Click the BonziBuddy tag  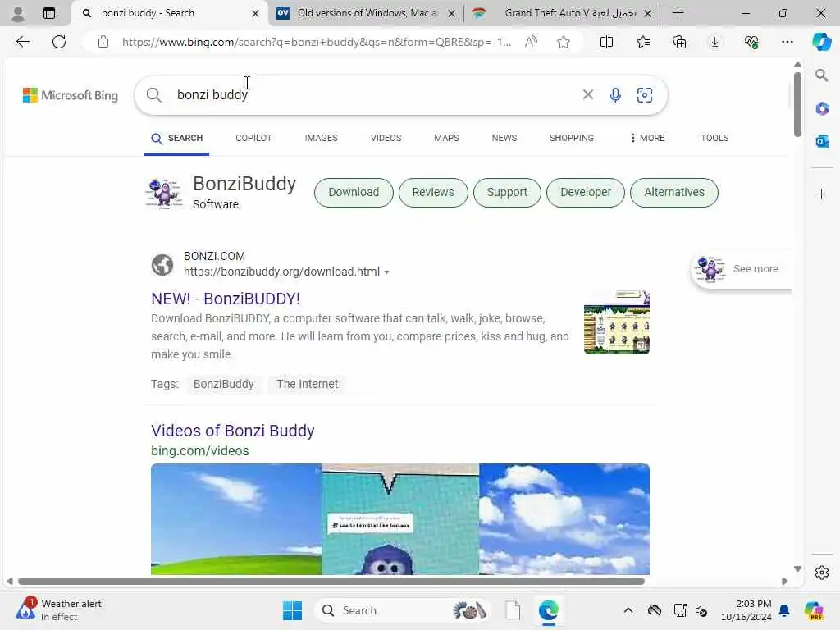223,384
